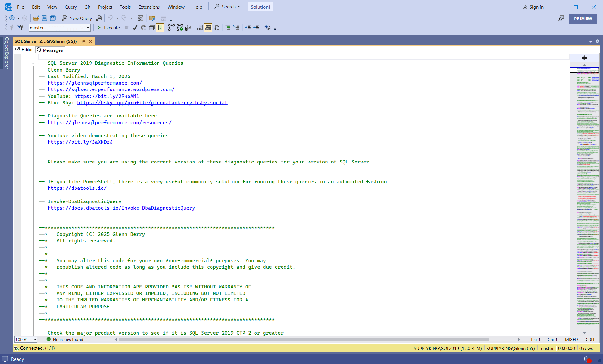Image resolution: width=603 pixels, height=364 pixels.
Task: Pin the SQL Server query tab
Action: [x=83, y=41]
